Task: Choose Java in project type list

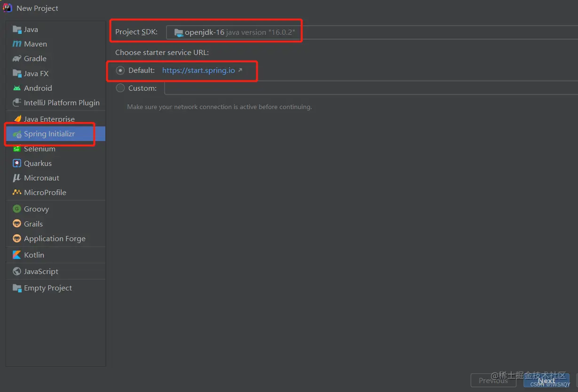Action: [x=55, y=30]
